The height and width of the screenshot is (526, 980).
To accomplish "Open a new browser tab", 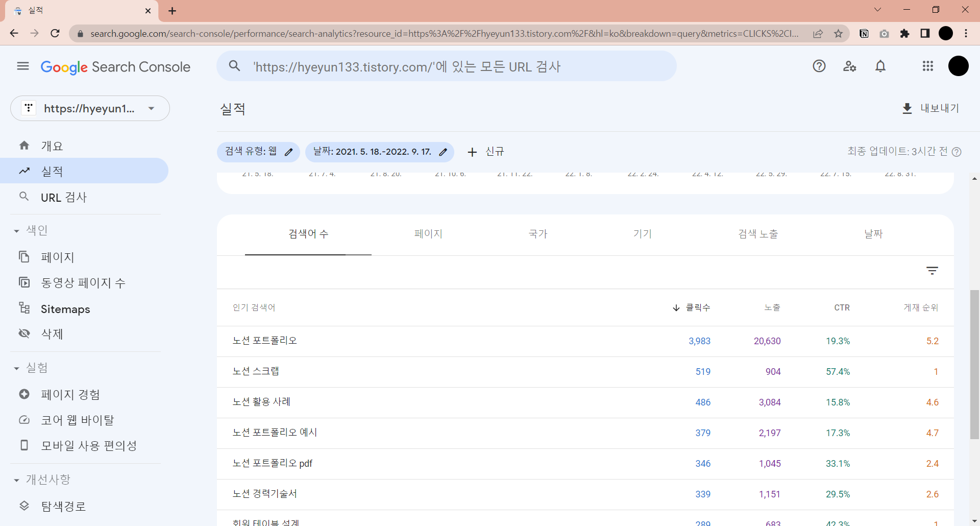I will point(172,11).
